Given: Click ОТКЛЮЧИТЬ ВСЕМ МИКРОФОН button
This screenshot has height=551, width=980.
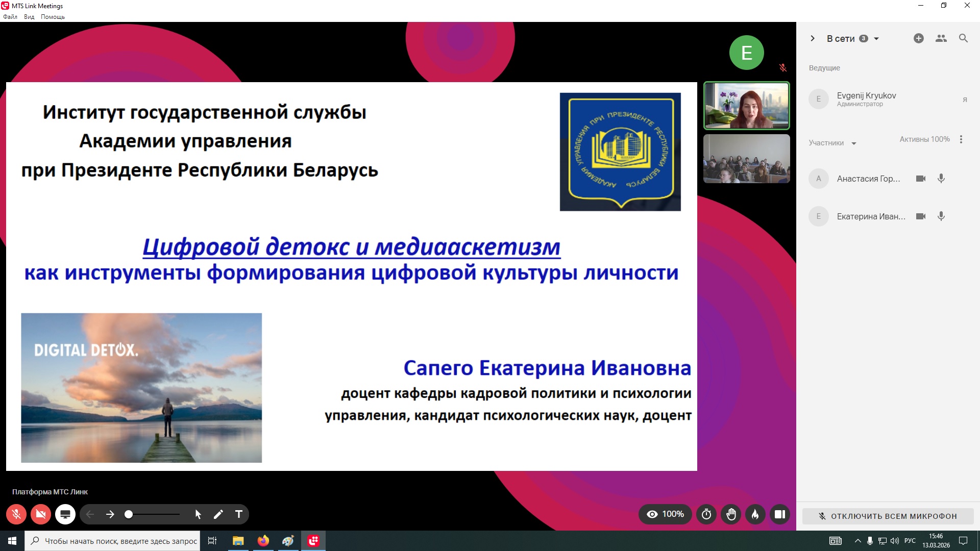Looking at the screenshot, I should [888, 516].
